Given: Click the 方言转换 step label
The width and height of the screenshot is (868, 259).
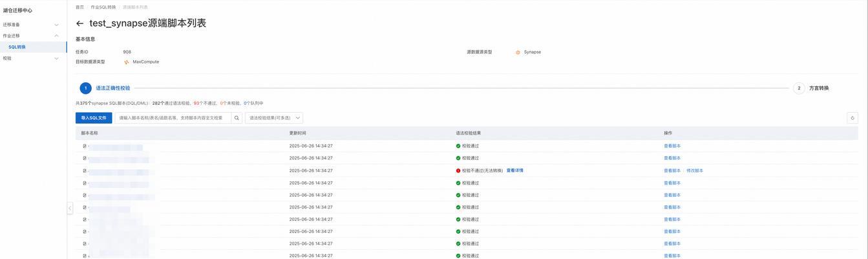Looking at the screenshot, I should 819,88.
